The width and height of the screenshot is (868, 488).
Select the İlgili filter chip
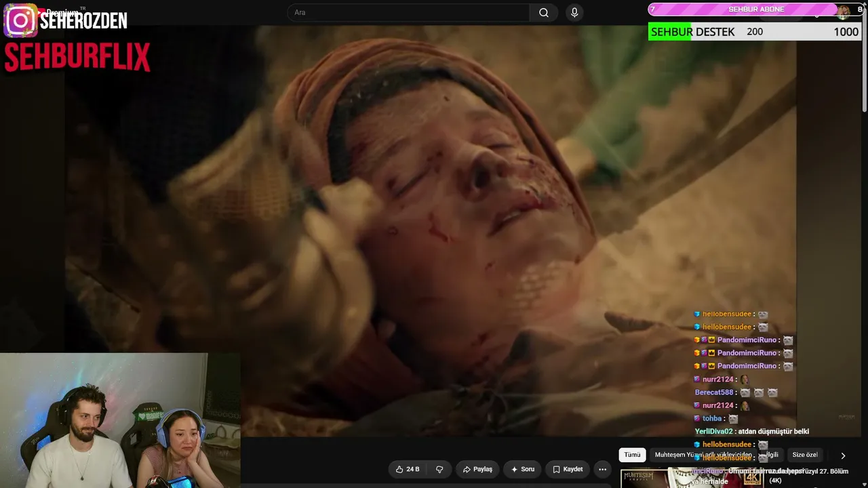tap(771, 455)
